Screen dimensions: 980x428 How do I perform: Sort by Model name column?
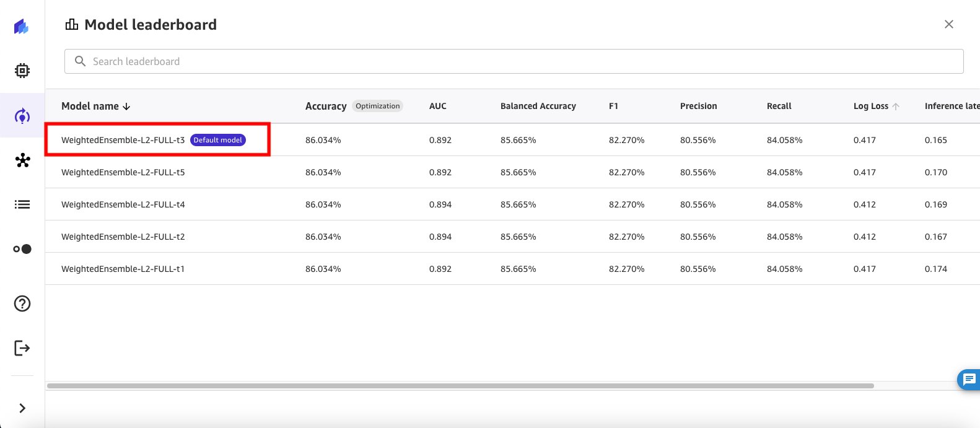tap(96, 106)
